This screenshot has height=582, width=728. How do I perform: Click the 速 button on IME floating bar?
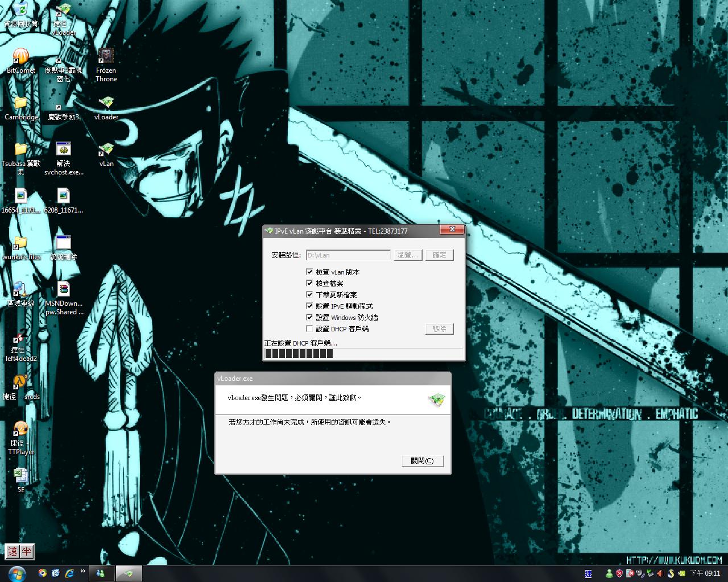click(x=13, y=551)
